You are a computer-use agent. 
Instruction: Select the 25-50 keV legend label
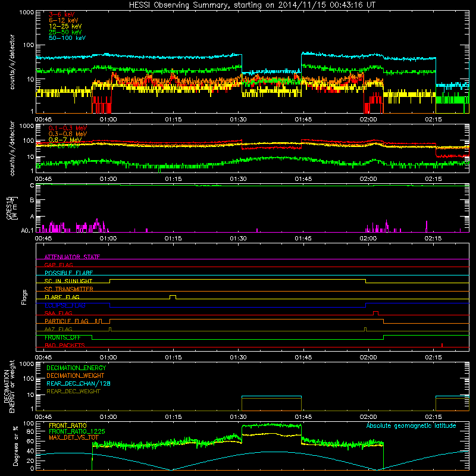[65, 32]
